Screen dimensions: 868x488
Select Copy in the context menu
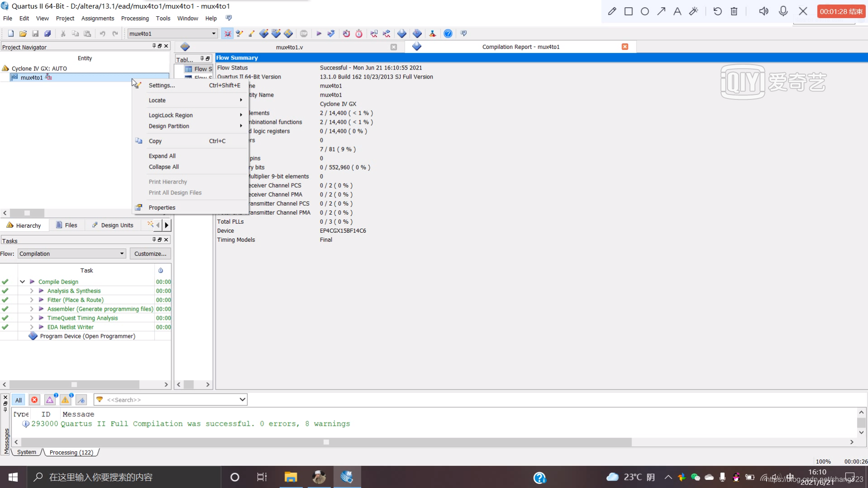coord(190,141)
